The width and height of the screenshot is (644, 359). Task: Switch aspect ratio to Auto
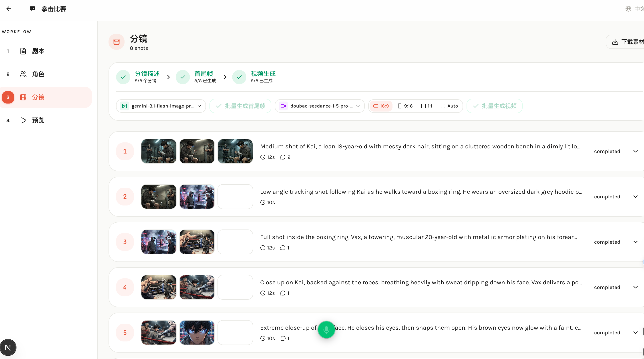pos(449,106)
